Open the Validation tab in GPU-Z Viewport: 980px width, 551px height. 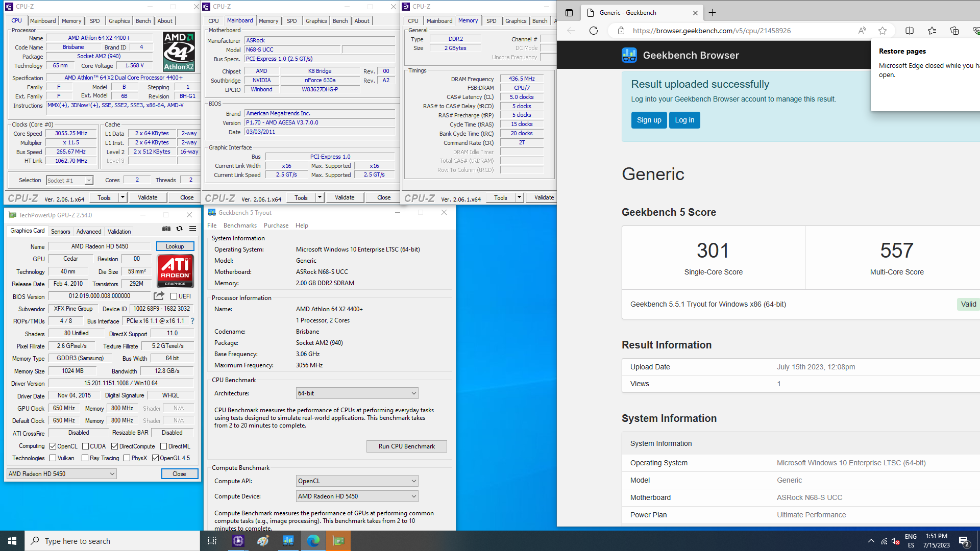point(119,232)
